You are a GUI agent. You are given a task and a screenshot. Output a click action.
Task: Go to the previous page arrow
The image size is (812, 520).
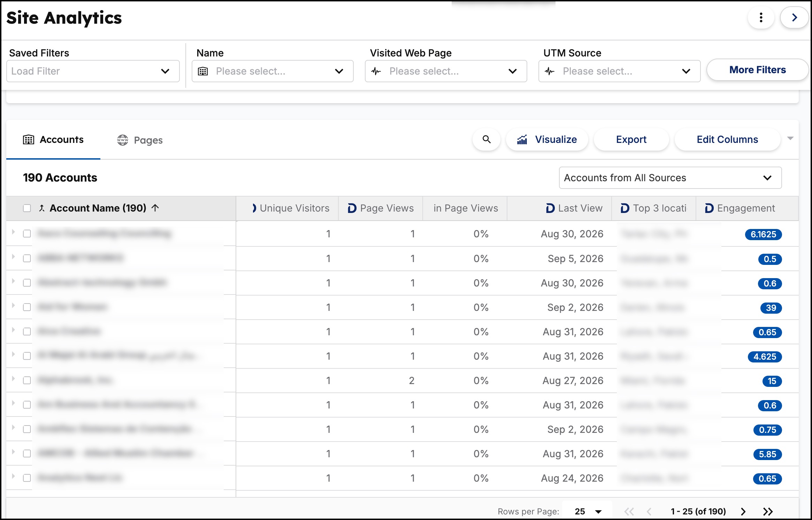pos(649,511)
